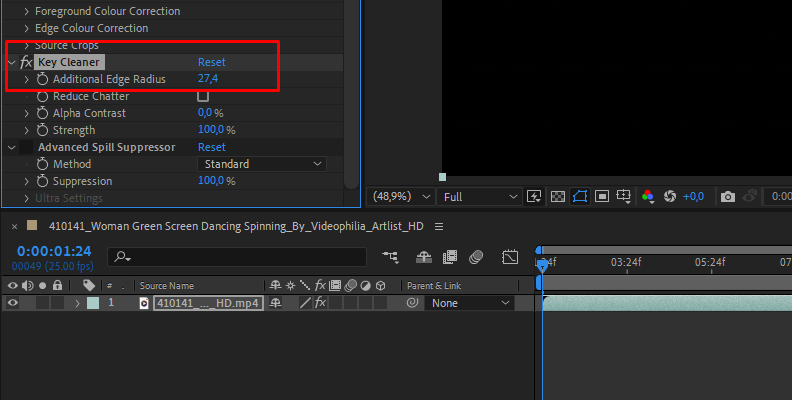Select the 410141_..._HD.mp4 layer name
Screen dimensions: 792x400
click(x=208, y=303)
